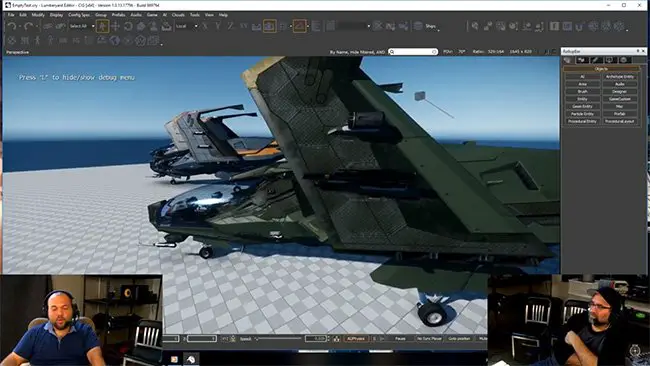Image resolution: width=650 pixels, height=366 pixels.
Task: Open the Help menu
Action: [x=223, y=15]
